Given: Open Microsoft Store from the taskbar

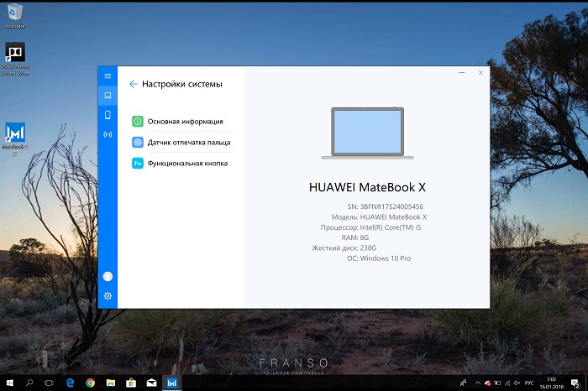Looking at the screenshot, I should [x=131, y=383].
